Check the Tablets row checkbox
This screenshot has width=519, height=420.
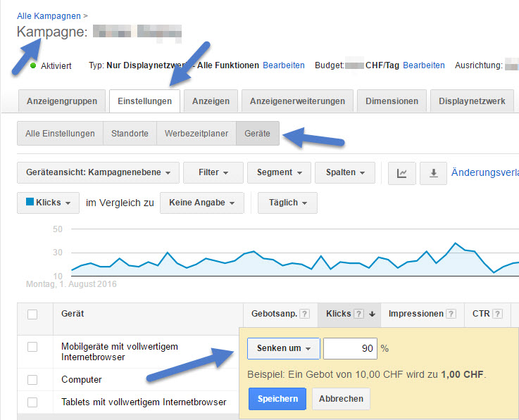(32, 402)
